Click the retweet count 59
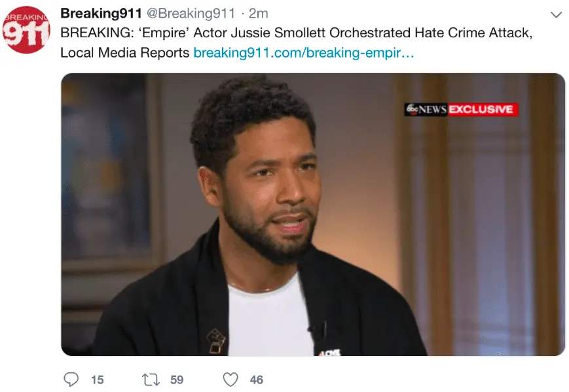 click(x=177, y=380)
